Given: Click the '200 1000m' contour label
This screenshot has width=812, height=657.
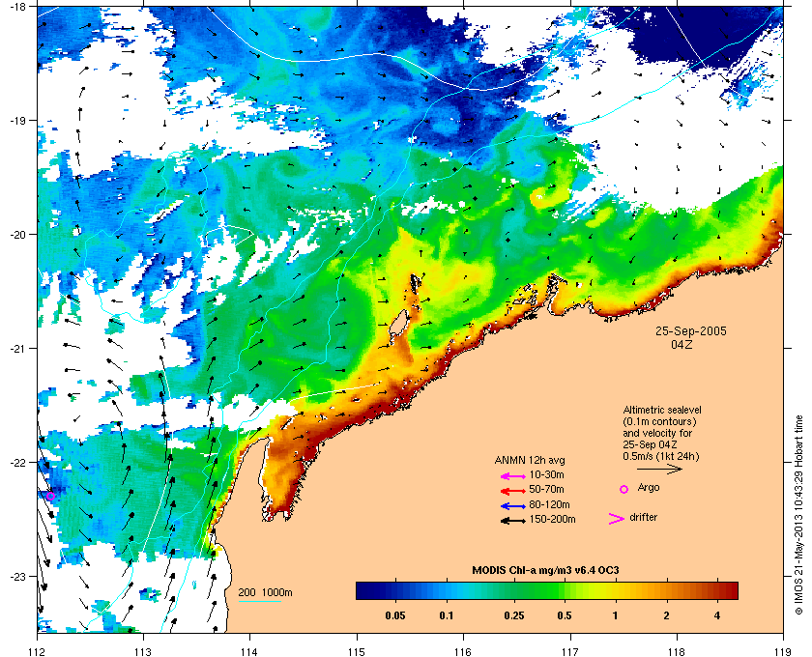Looking at the screenshot, I should pyautogui.click(x=265, y=593).
